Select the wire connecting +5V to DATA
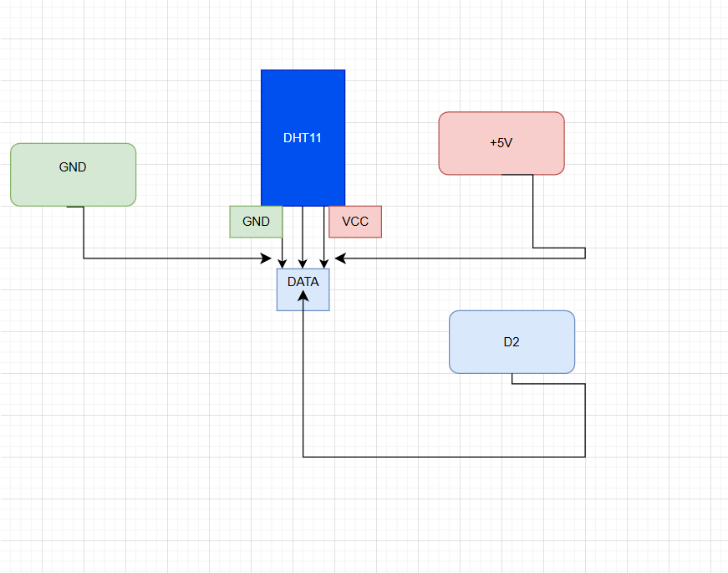This screenshot has width=728, height=573. [460, 258]
